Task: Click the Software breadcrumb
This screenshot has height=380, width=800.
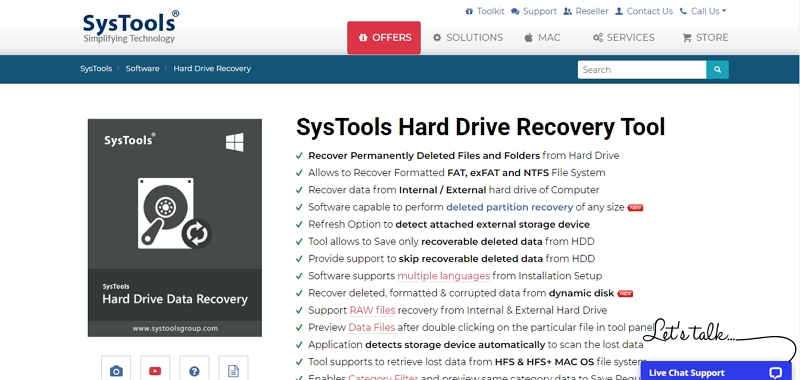Action: click(142, 68)
